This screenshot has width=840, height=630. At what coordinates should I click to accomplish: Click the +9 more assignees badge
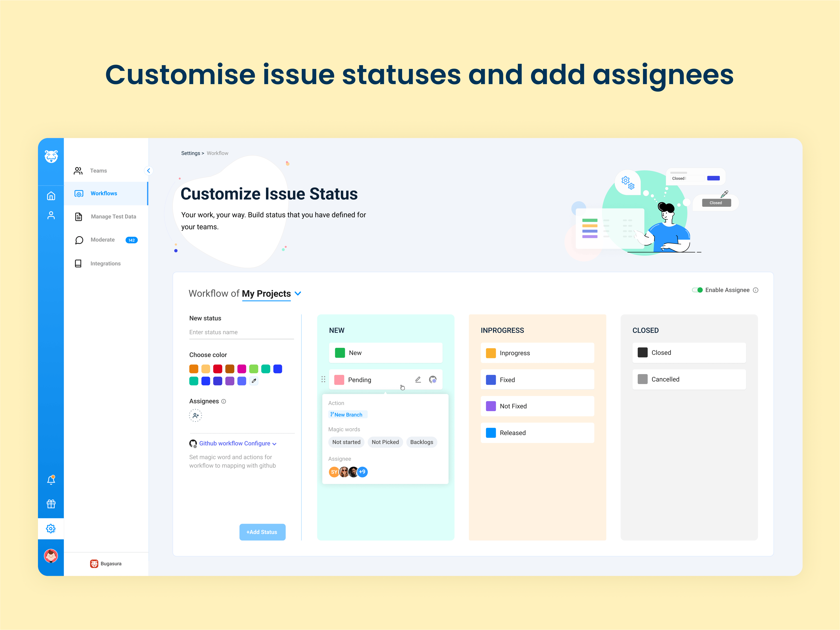[363, 472]
